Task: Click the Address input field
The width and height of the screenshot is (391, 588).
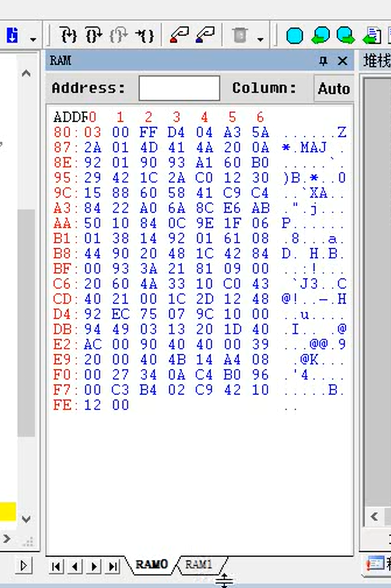Action: click(x=179, y=88)
